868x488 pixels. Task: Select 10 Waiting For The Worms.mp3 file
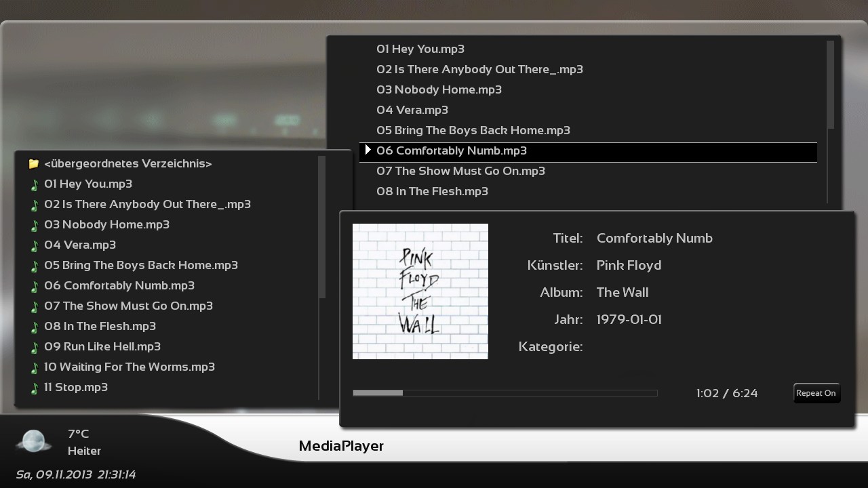(129, 367)
